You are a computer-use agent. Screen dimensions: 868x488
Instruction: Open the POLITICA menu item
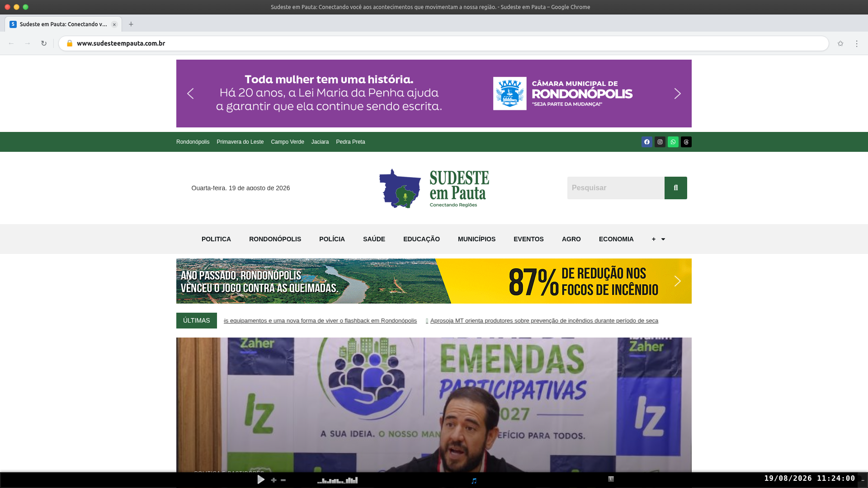pyautogui.click(x=216, y=239)
